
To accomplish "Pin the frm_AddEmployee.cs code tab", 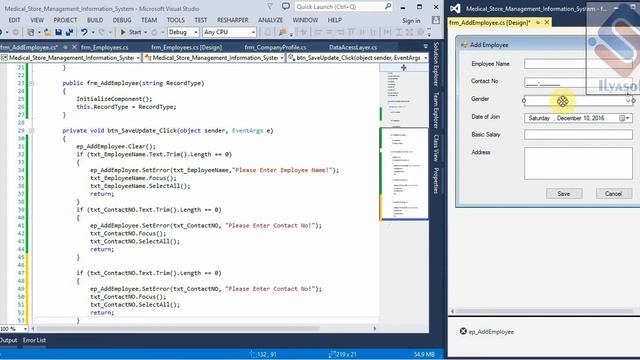I will pyautogui.click(x=65, y=47).
